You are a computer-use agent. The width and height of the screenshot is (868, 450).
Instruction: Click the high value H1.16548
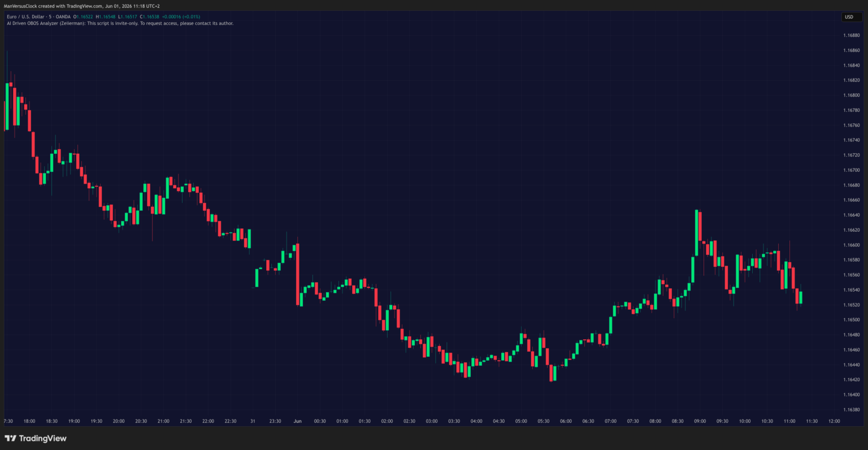point(106,17)
